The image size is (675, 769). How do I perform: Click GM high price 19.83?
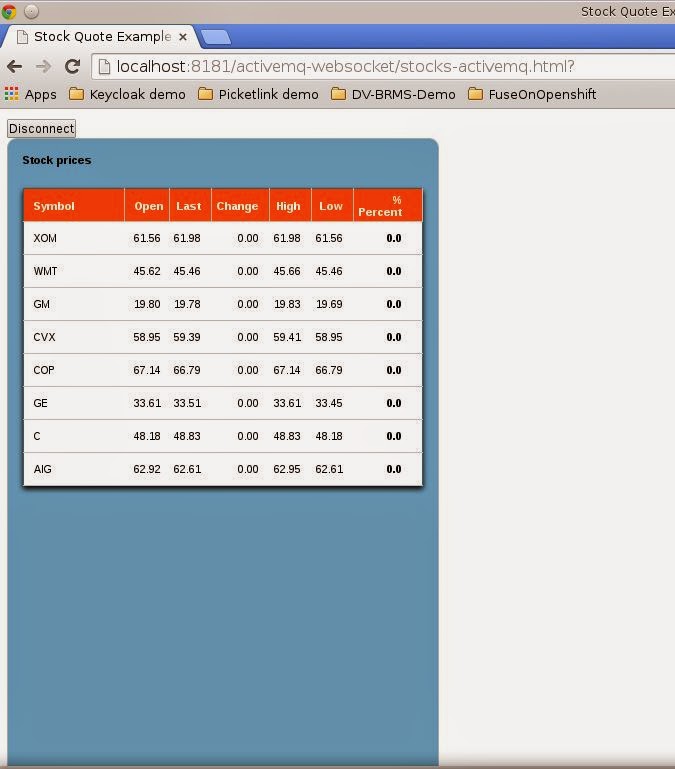click(287, 304)
